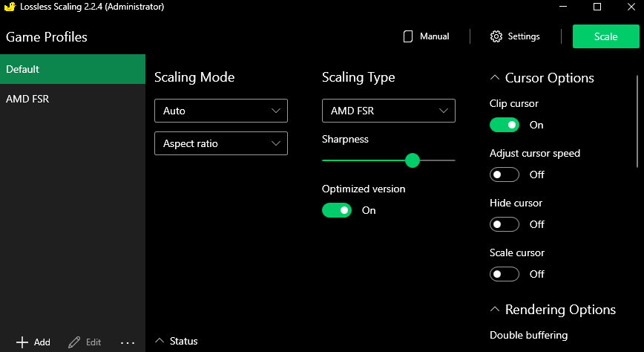This screenshot has width=644, height=352.
Task: Turn on the Hide cursor switch
Action: (505, 224)
